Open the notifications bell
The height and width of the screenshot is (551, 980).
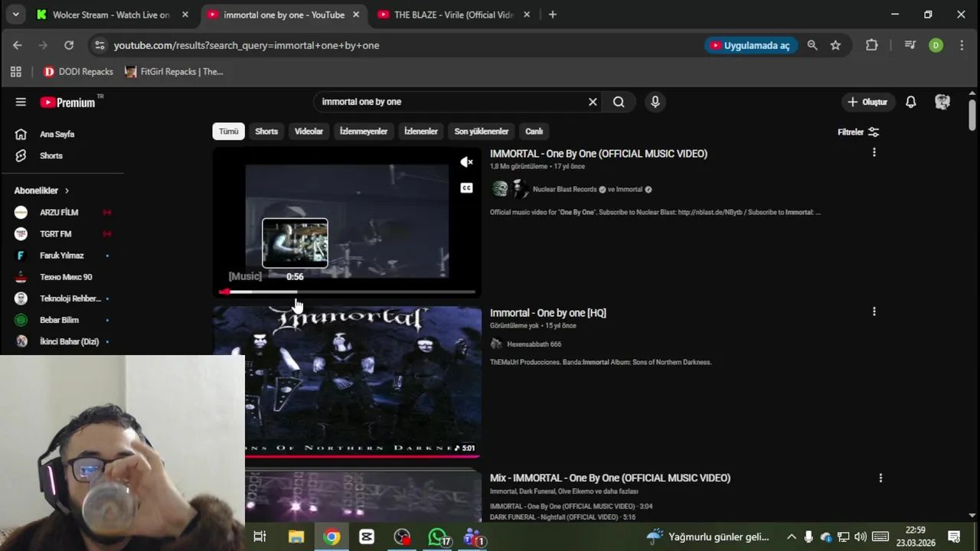[x=910, y=102]
